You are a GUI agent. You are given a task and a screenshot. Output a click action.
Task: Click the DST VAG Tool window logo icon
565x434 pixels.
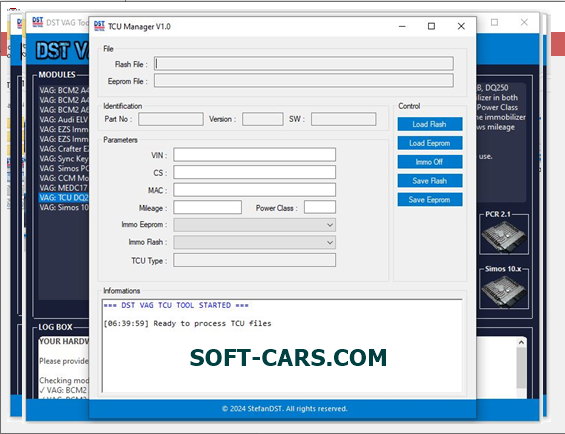coord(37,22)
